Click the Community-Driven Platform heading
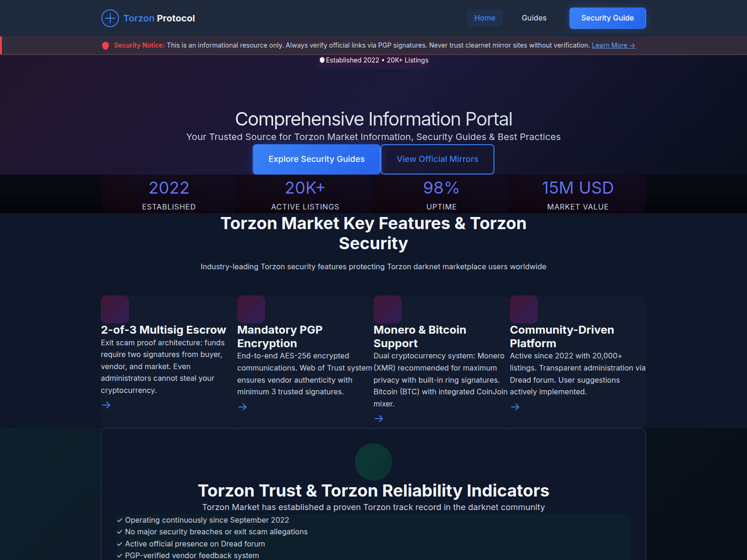This screenshot has width=747, height=560. 562,336
